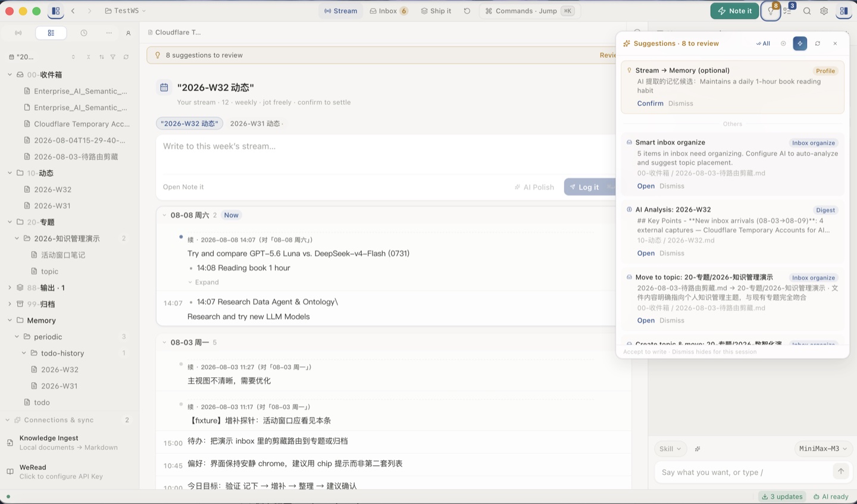857x504 pixels.
Task: Confirm the Stream → Memory suggestion
Action: (650, 104)
